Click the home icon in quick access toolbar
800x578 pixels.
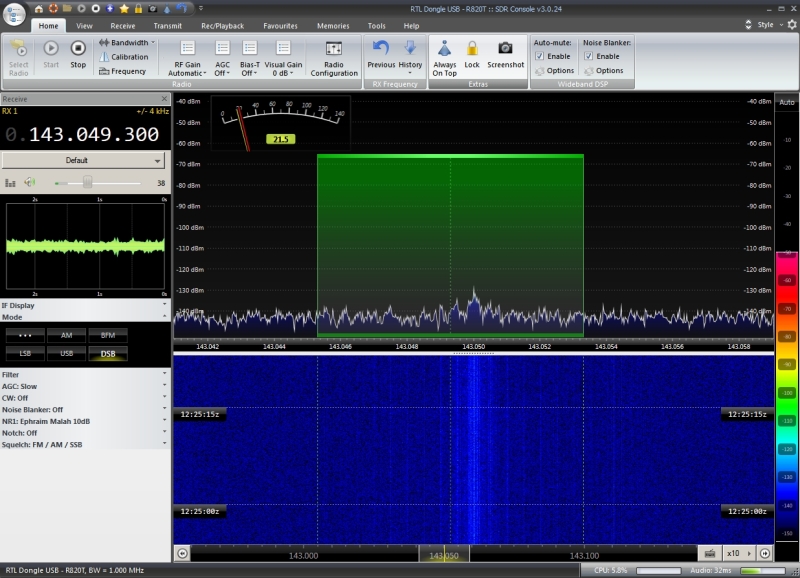39,9
